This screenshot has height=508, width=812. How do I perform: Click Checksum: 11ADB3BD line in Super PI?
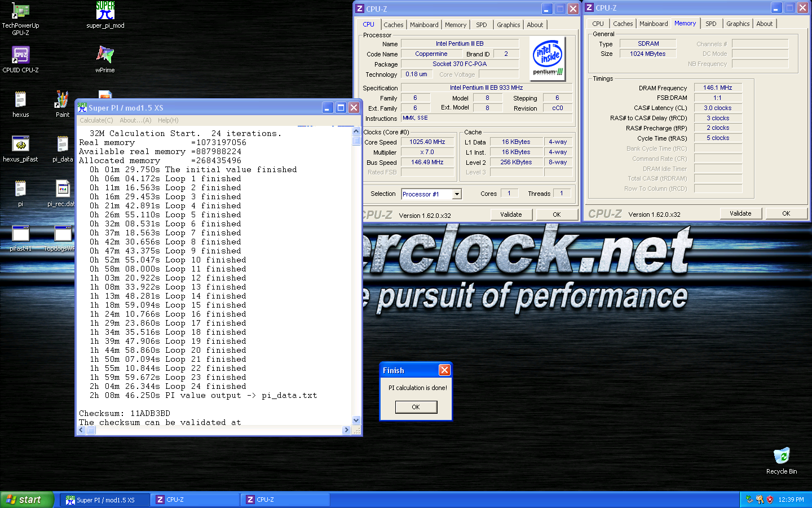tap(125, 413)
